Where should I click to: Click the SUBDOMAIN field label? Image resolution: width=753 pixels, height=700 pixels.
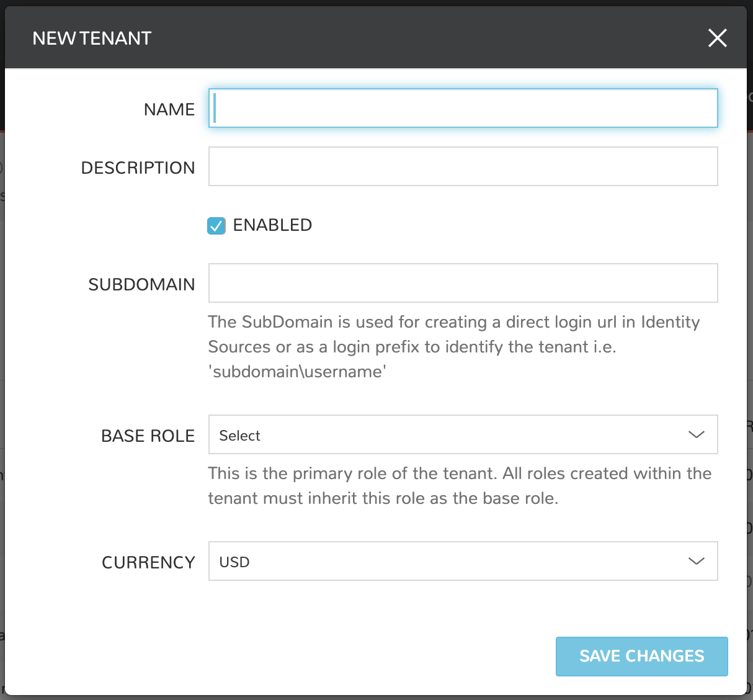[141, 285]
